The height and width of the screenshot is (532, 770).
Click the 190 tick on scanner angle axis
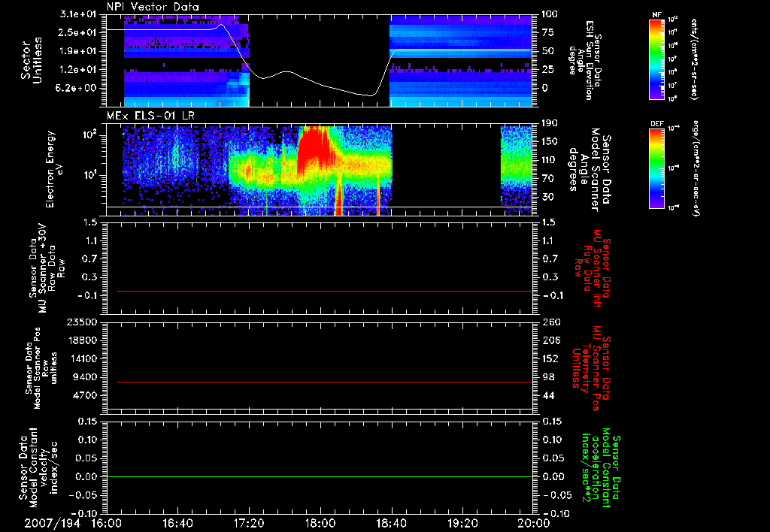(550, 123)
